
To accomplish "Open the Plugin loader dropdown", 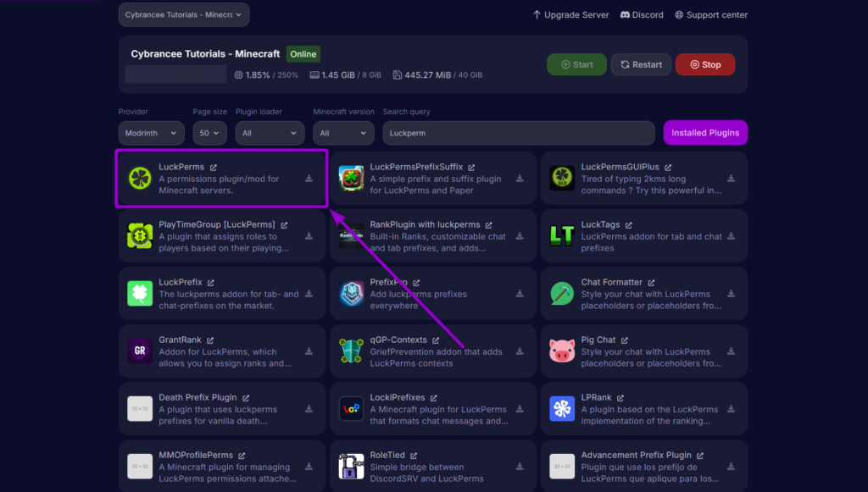I will 270,133.
